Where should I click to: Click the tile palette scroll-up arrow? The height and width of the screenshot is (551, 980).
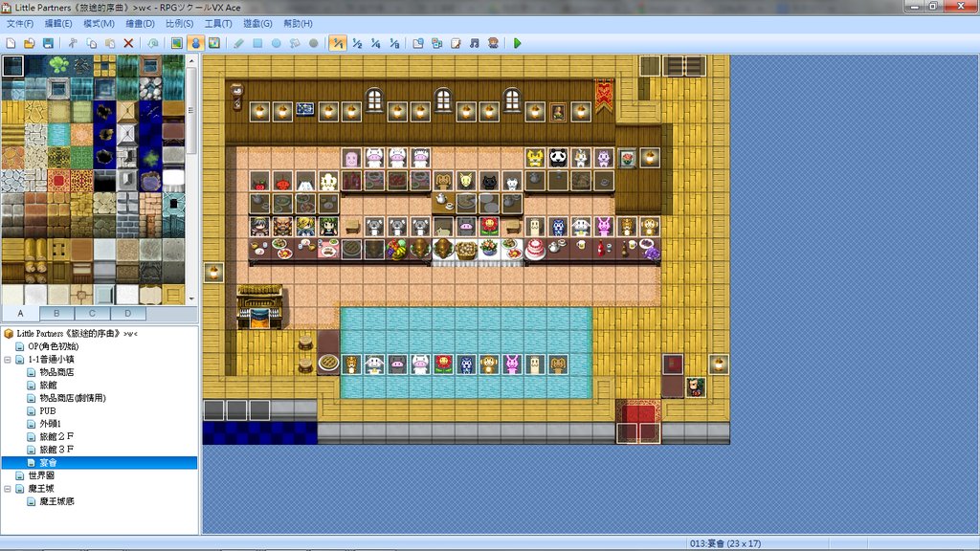click(191, 60)
